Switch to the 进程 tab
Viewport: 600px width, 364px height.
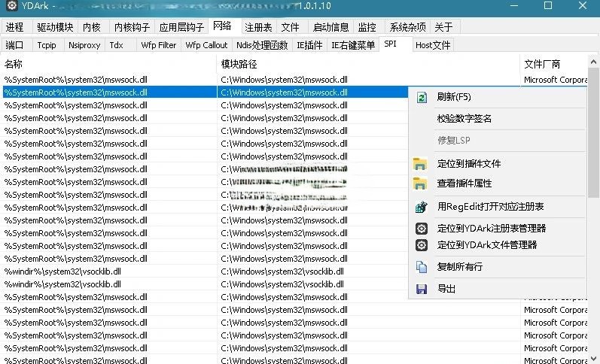[x=15, y=27]
